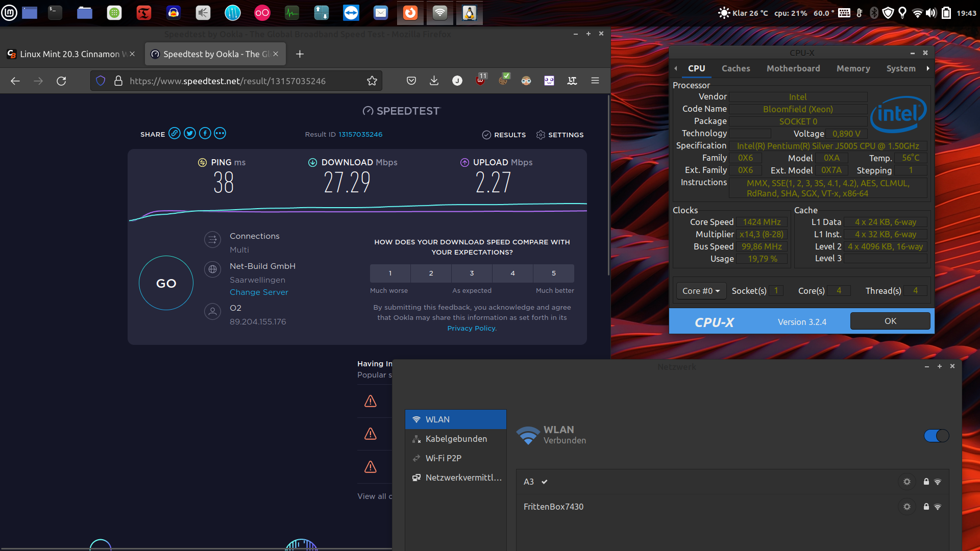Open the TeamViewer panel launcher
The height and width of the screenshot is (551, 980).
(351, 13)
